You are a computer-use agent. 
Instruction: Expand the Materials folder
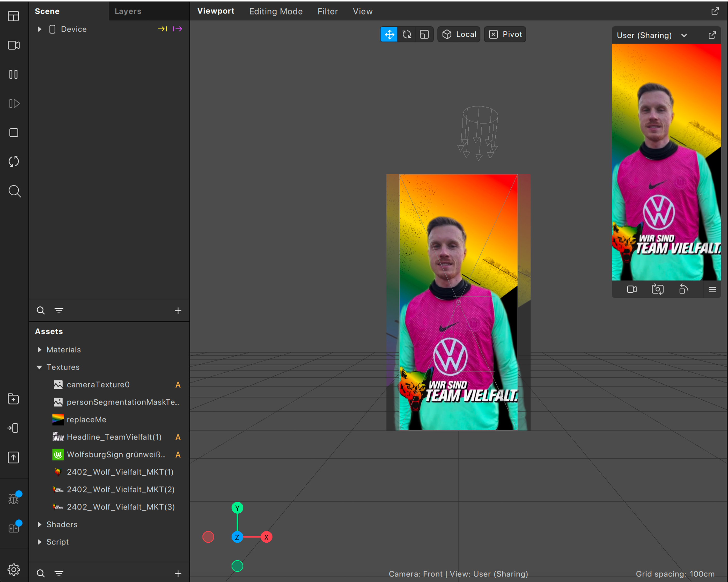click(40, 350)
